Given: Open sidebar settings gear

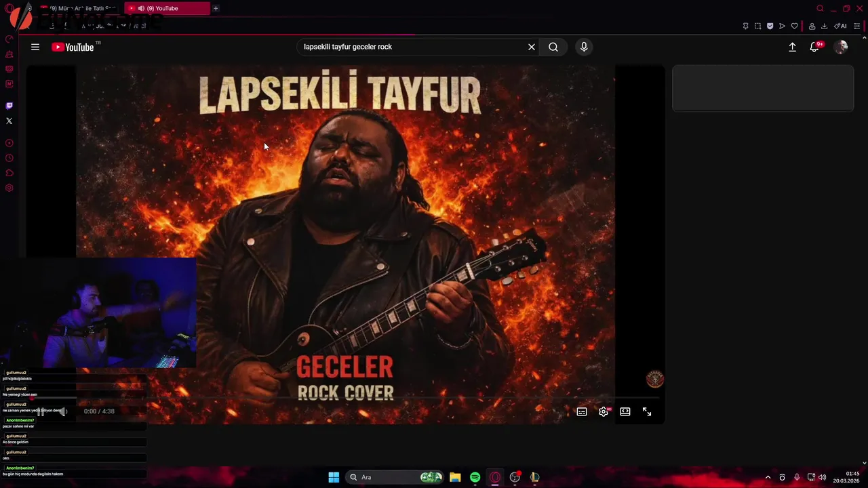Looking at the screenshot, I should [9, 188].
